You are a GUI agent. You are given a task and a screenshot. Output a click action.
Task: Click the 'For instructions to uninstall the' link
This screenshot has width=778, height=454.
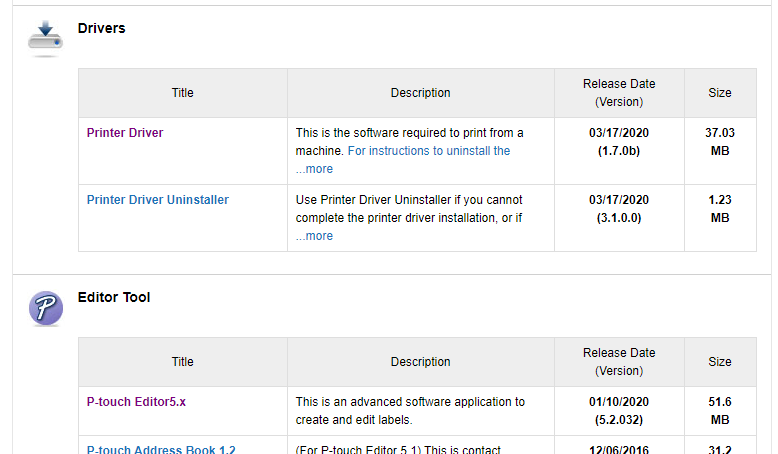tap(428, 151)
